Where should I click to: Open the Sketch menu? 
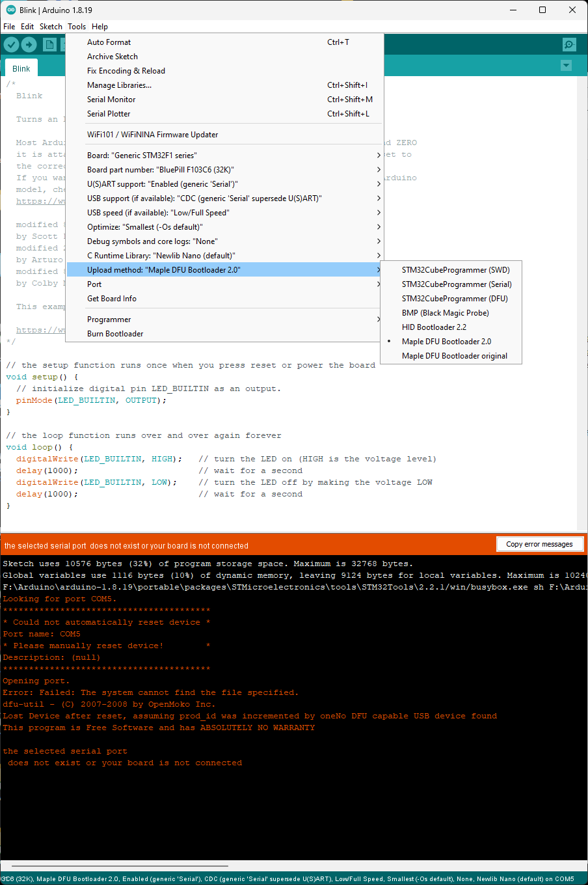coord(51,27)
